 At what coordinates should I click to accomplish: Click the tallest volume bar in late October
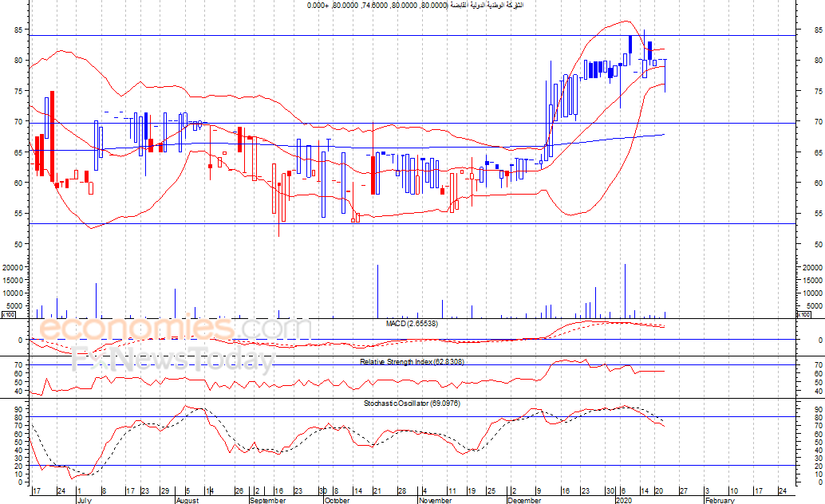(377, 291)
